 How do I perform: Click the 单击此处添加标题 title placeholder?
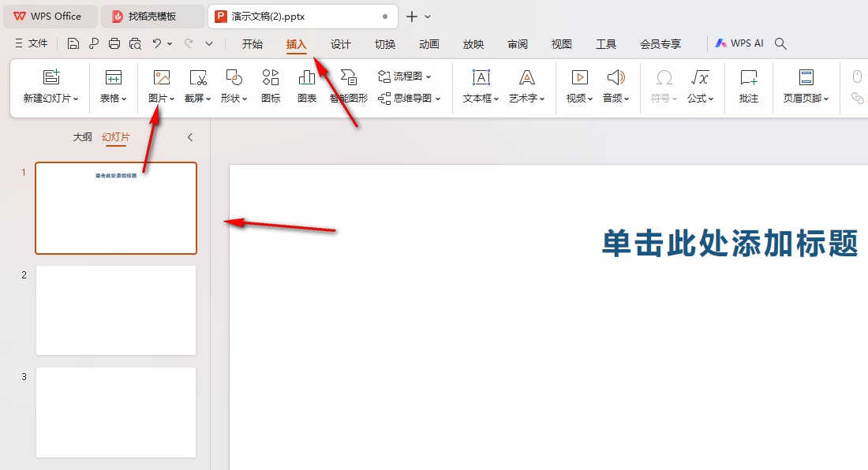[x=730, y=244]
